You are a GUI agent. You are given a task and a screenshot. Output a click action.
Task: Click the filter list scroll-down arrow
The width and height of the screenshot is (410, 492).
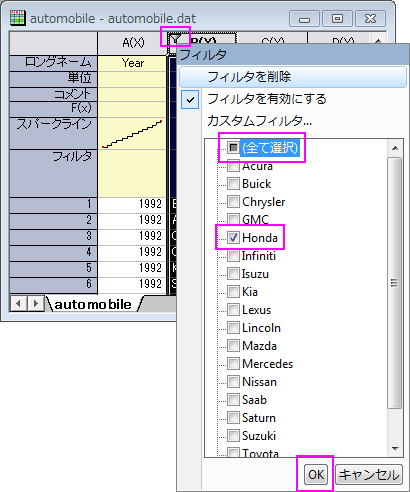[x=395, y=449]
